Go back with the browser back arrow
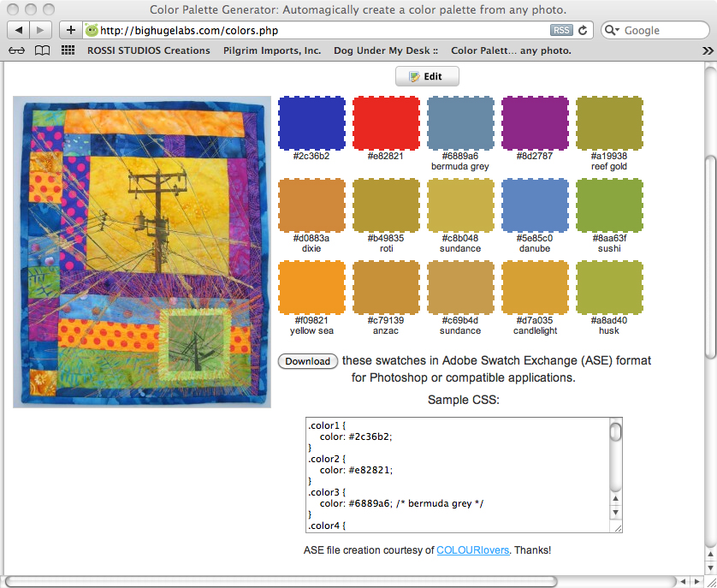Screen dimensions: 717x588 tap(19, 30)
